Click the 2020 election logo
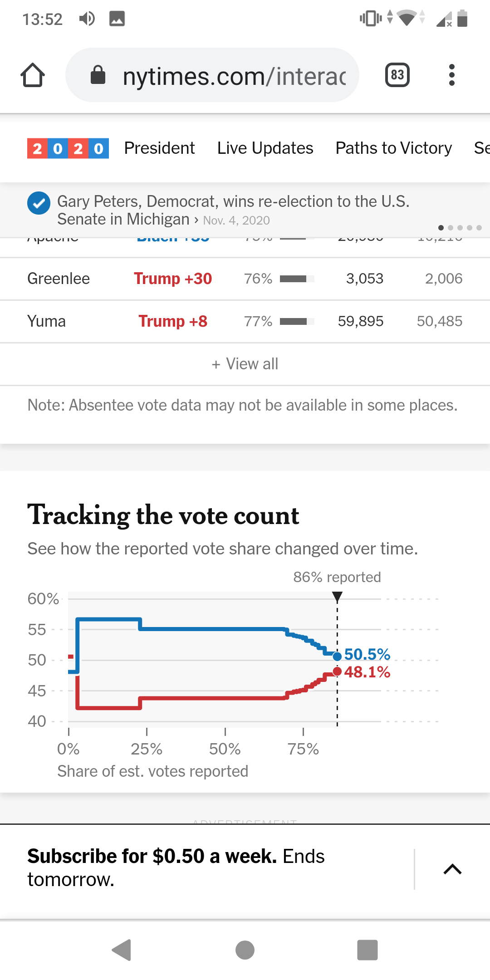 [x=68, y=148]
